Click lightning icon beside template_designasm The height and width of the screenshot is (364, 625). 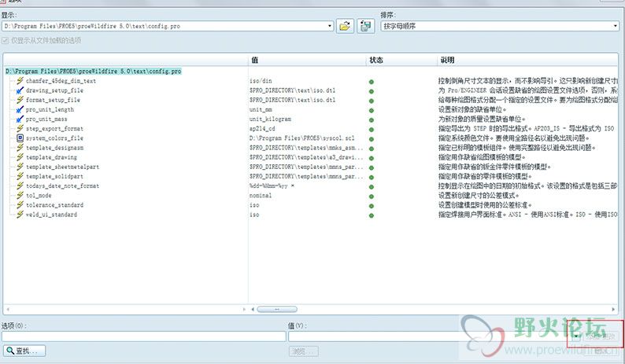[20, 148]
